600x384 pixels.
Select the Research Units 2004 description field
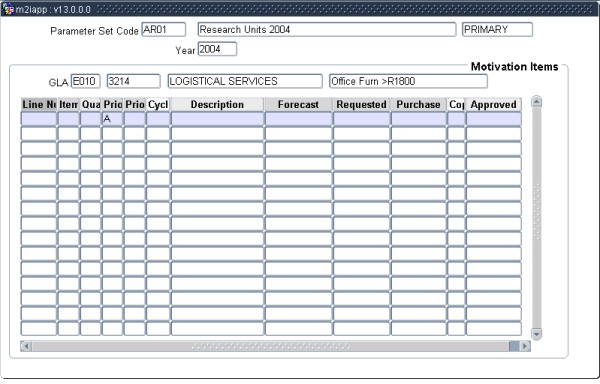327,29
